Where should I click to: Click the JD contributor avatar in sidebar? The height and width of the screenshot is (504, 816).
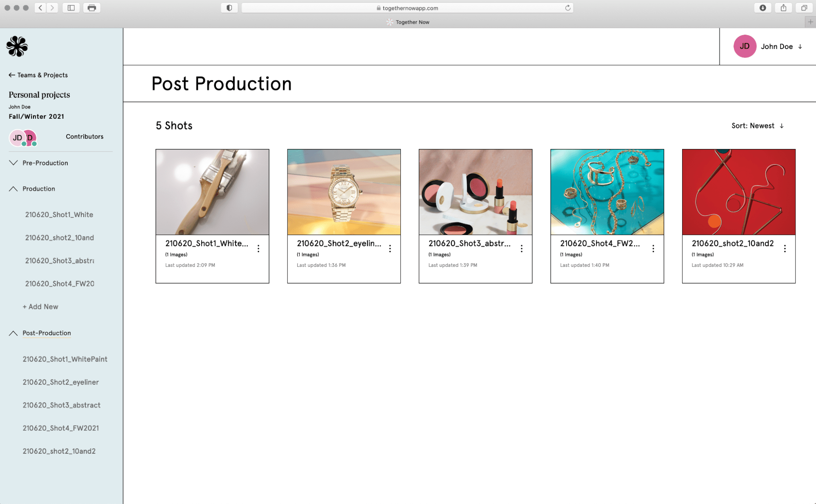coord(17,138)
